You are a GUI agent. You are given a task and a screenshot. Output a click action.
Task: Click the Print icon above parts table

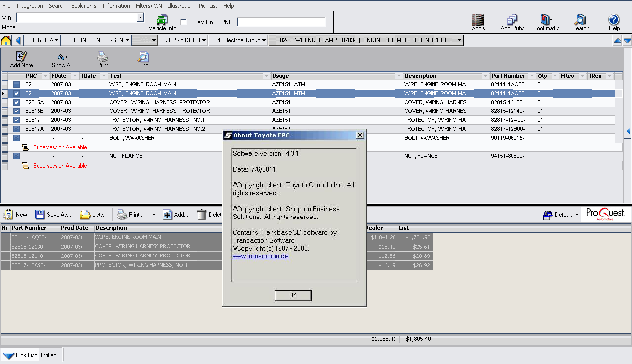point(103,60)
